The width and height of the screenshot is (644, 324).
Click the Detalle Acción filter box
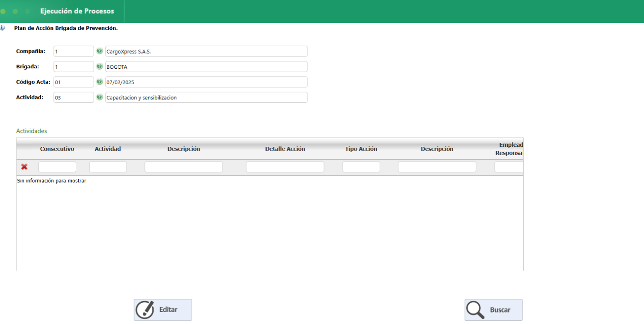pyautogui.click(x=285, y=167)
